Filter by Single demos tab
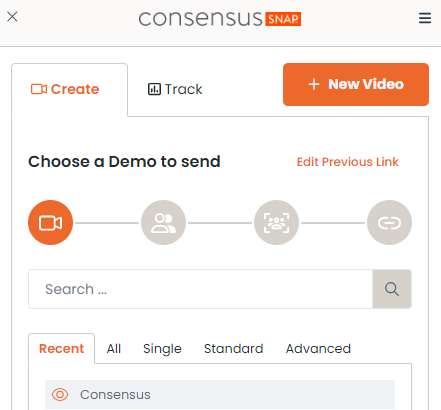This screenshot has width=441, height=410. [162, 349]
